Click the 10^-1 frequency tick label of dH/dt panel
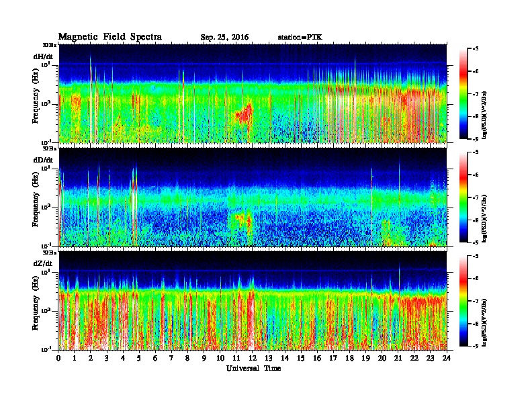 click(x=46, y=142)
